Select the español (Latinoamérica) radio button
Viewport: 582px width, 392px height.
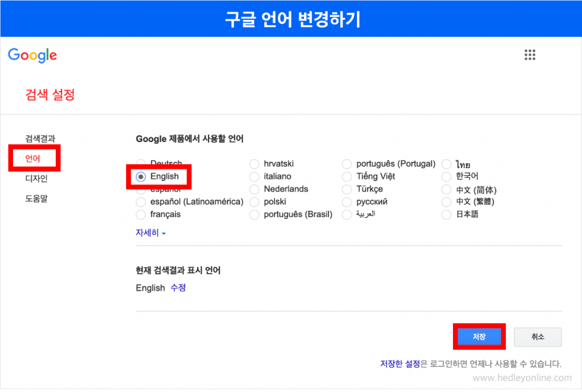[x=141, y=202]
